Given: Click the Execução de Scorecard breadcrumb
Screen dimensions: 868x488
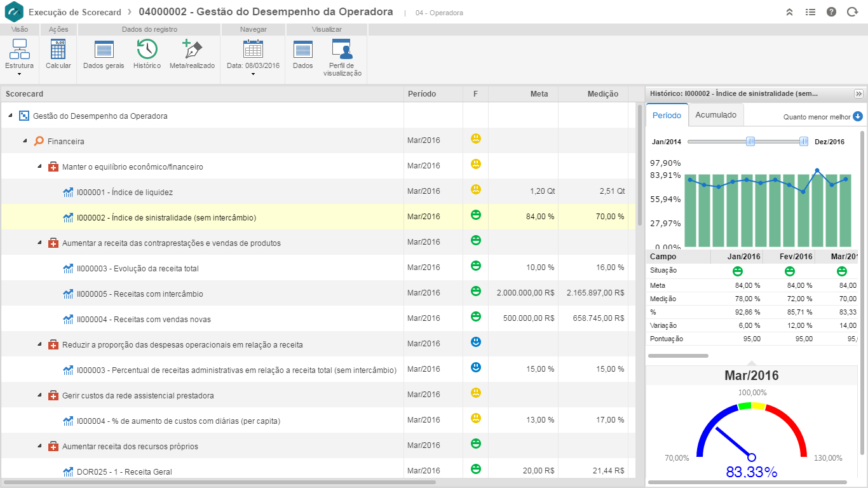Looking at the screenshot, I should (74, 12).
